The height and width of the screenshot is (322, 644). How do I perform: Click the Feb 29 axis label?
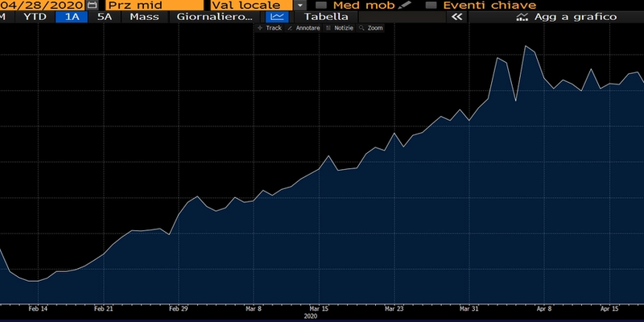point(179,309)
